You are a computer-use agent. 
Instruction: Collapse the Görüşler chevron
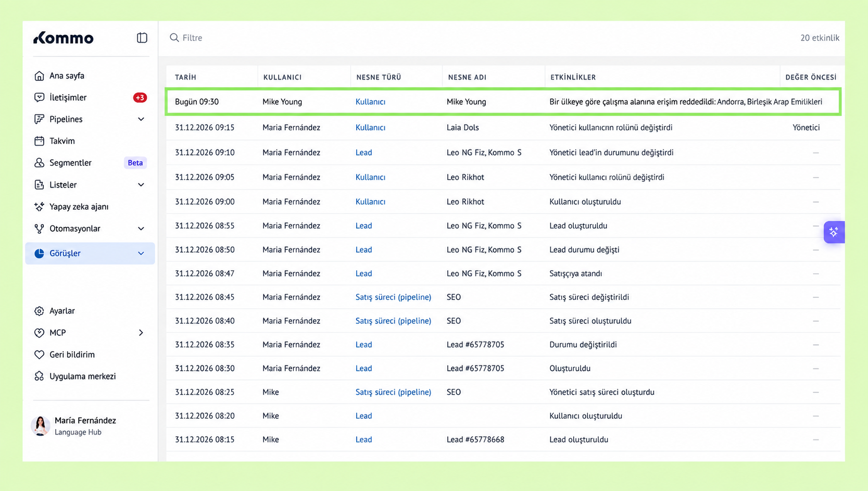[x=141, y=254]
